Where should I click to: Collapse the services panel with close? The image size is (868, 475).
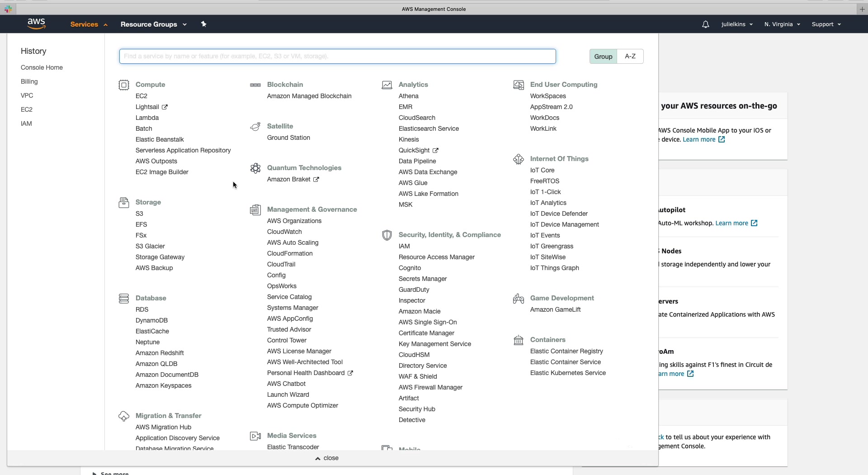[327, 458]
